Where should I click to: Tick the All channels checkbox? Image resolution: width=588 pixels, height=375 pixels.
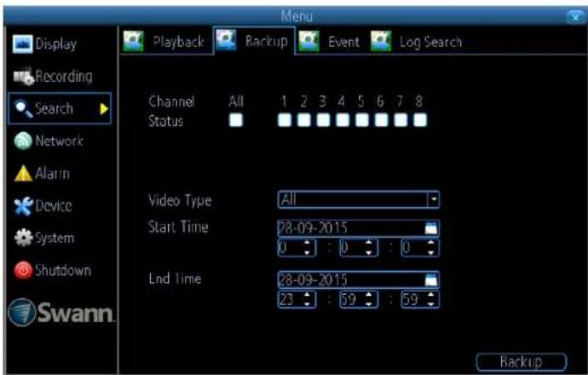coord(236,120)
